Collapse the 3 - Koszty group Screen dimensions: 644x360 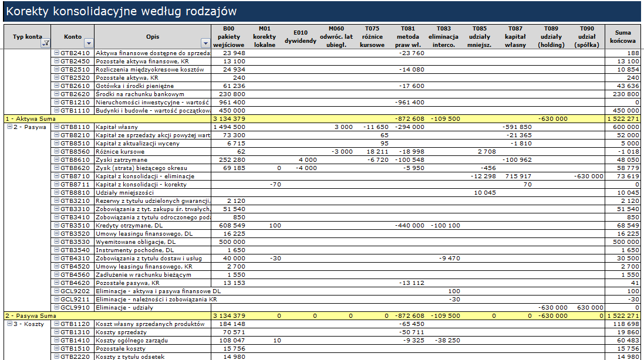(x=9, y=324)
